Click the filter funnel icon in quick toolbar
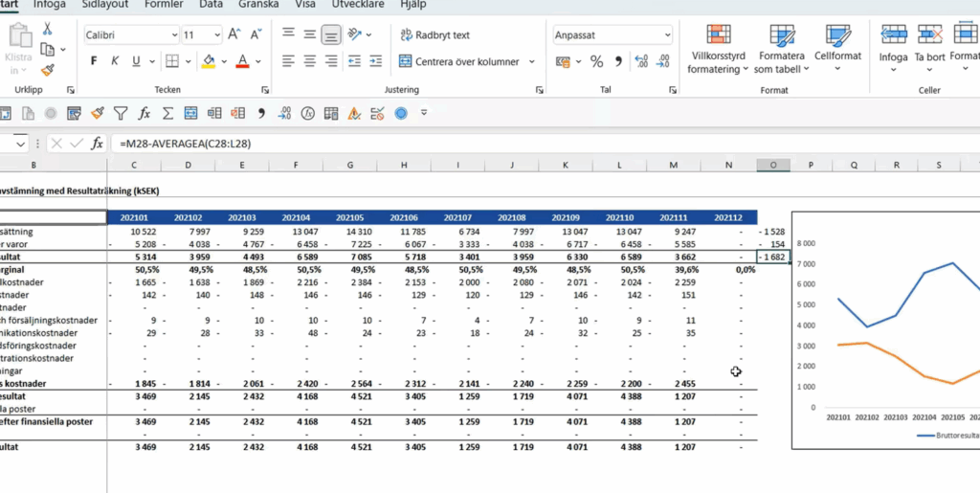The image size is (980, 493). 121,113
